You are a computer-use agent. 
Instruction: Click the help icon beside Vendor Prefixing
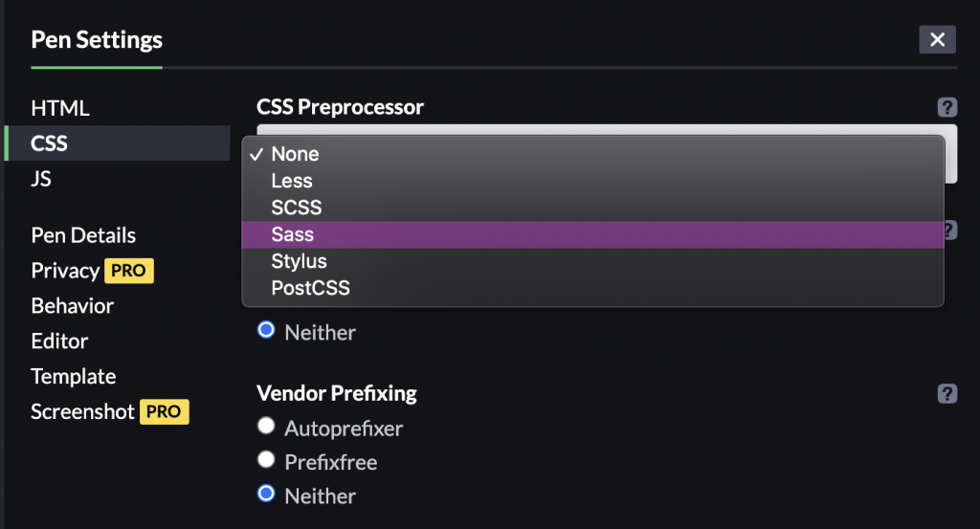[x=947, y=393]
